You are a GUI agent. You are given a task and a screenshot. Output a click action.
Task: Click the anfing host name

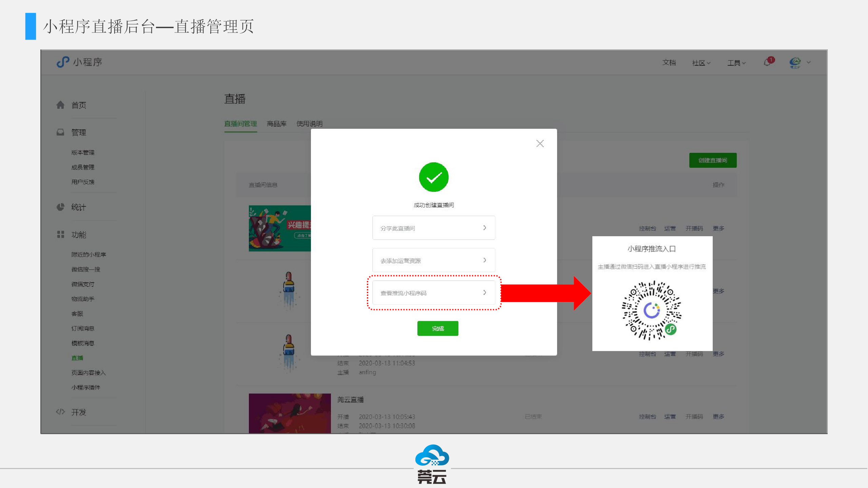point(368,372)
